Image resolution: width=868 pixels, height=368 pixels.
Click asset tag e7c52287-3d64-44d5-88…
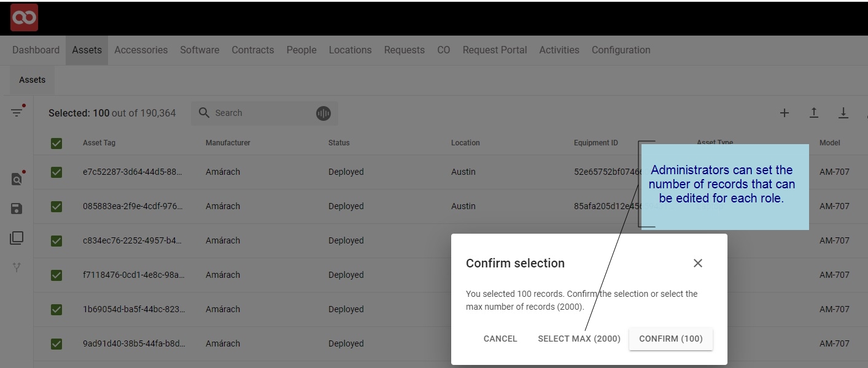pyautogui.click(x=133, y=172)
